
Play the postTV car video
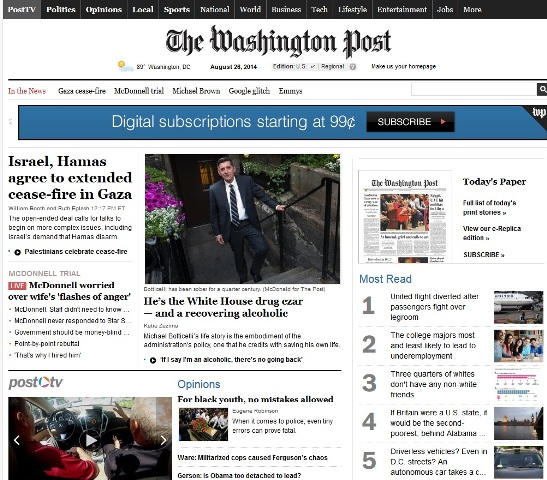[91, 440]
